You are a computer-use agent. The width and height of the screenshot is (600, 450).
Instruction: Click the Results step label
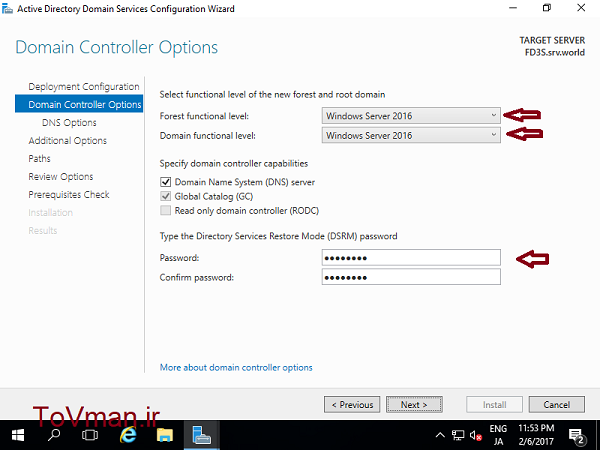tap(43, 230)
